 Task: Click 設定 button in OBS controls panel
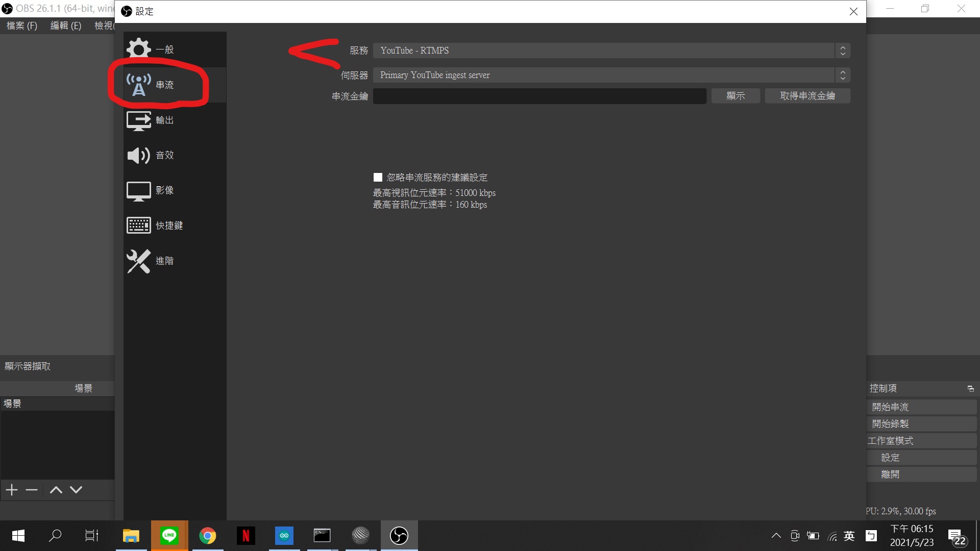pyautogui.click(x=921, y=458)
